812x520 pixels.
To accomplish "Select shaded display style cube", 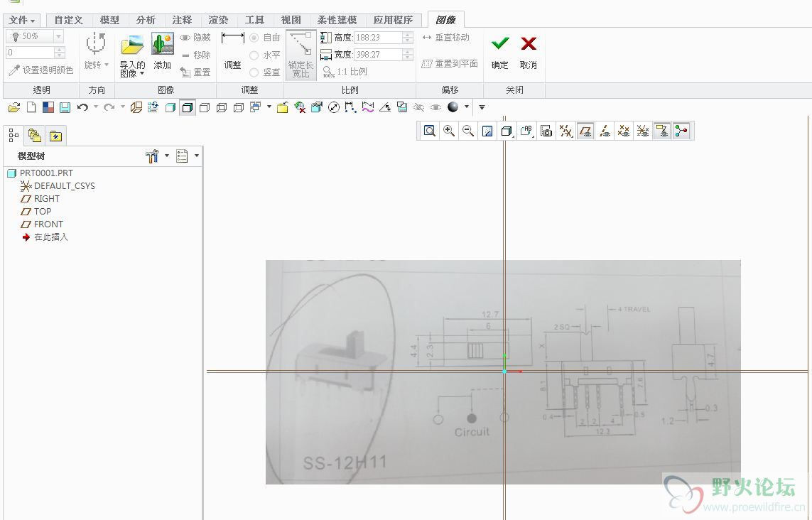I will click(x=170, y=107).
